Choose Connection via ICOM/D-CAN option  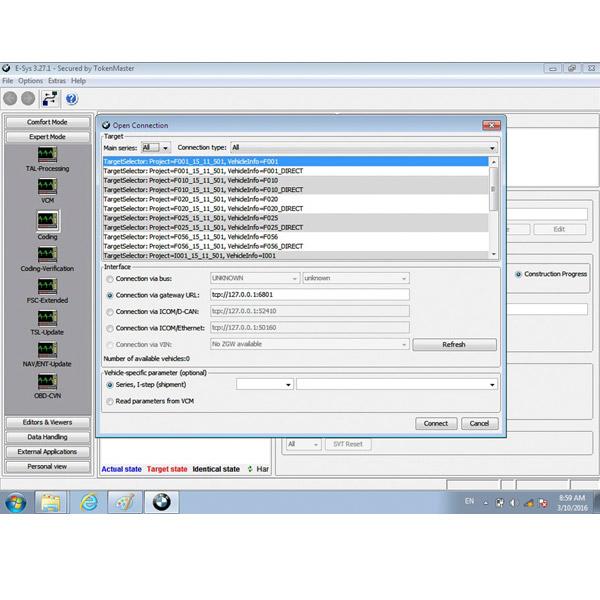pos(110,312)
